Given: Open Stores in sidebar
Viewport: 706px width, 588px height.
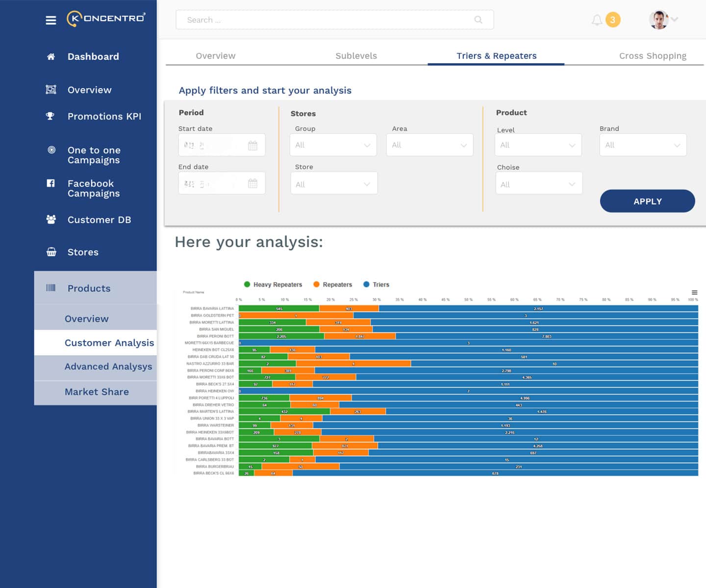Looking at the screenshot, I should point(83,252).
